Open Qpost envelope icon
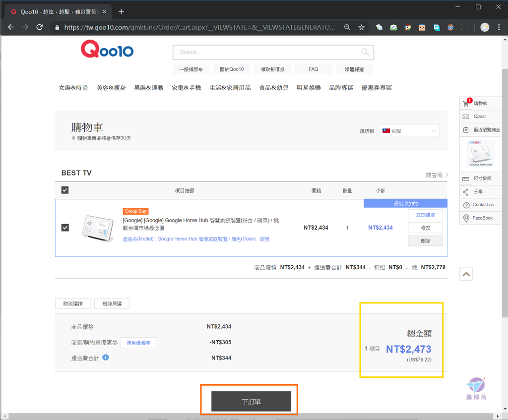 coord(466,117)
